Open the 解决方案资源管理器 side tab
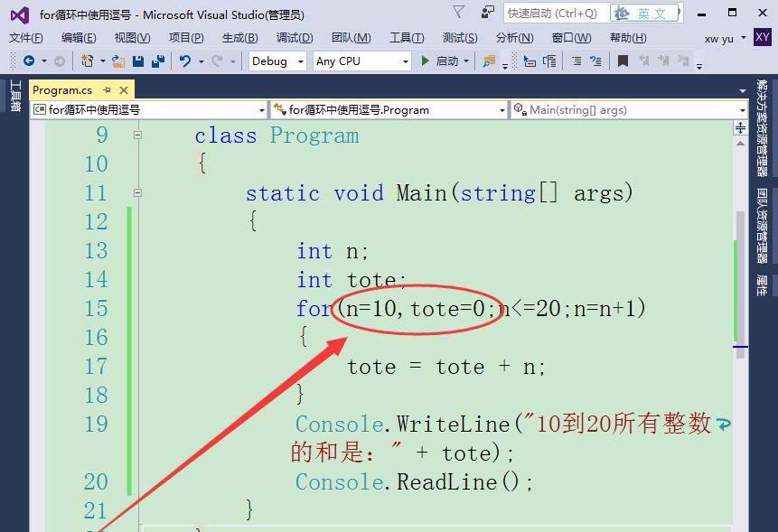 pos(762,128)
